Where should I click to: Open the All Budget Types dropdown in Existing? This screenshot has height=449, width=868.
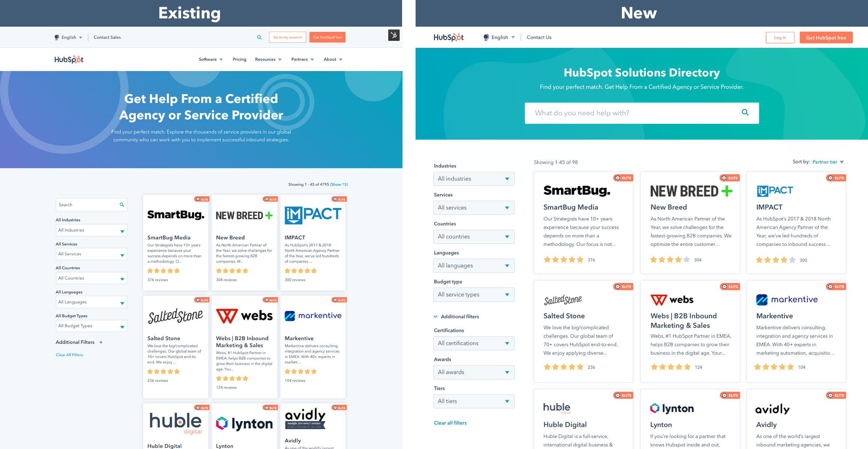tap(91, 326)
